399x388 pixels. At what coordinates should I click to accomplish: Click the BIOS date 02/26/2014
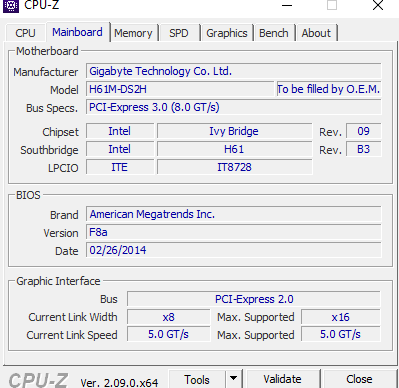234,250
